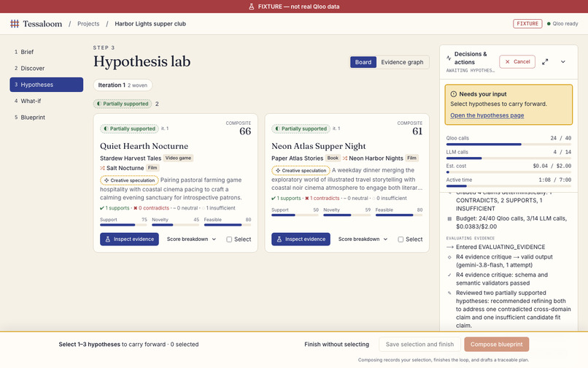This screenshot has height=368, width=588.
Task: Click the Creative speculation badge on Neon Atlas Supper Night
Action: tap(301, 170)
